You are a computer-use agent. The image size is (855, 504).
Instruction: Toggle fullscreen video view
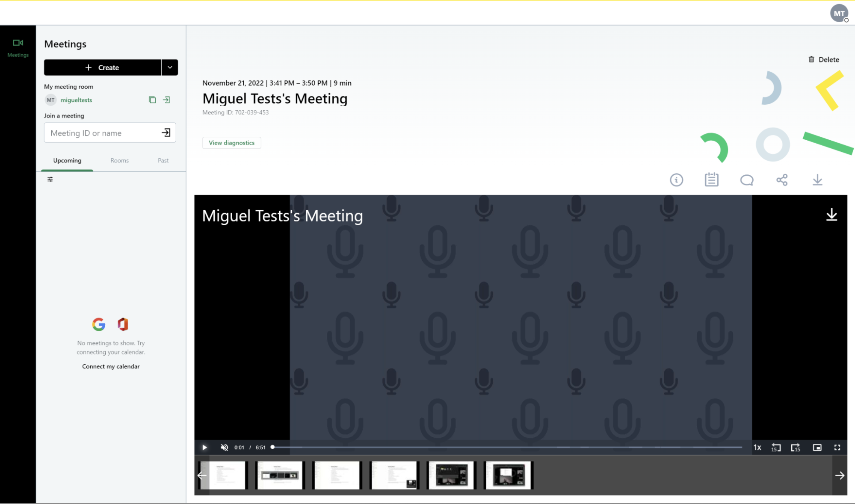point(837,447)
